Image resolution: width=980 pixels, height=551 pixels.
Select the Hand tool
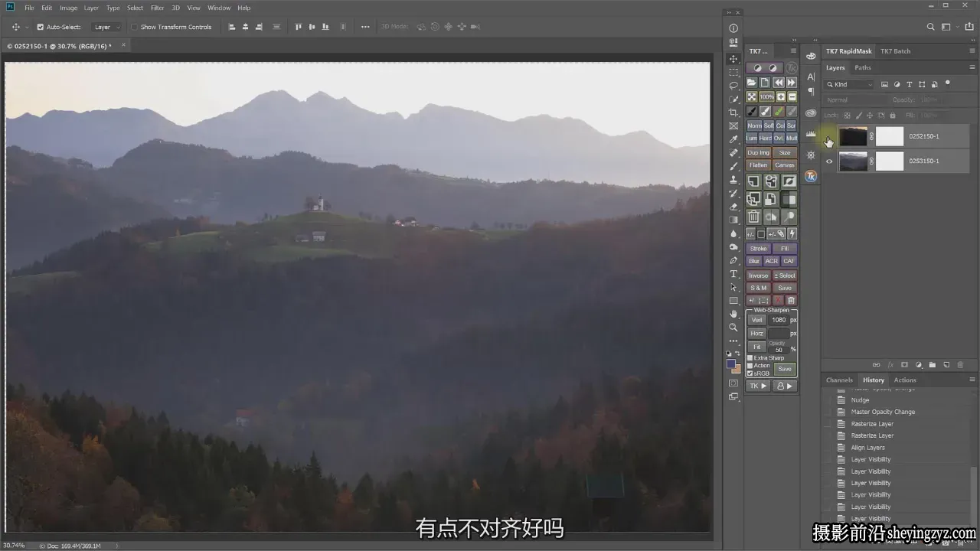click(x=733, y=314)
